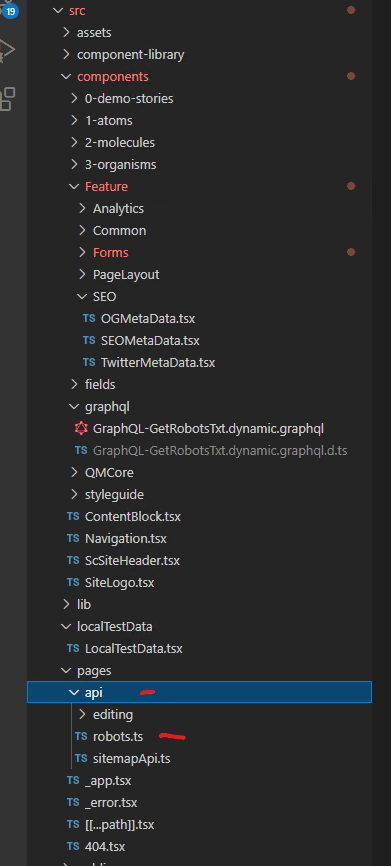Select the Forms folder label
Screen dimensions: 391x866
click(110, 252)
